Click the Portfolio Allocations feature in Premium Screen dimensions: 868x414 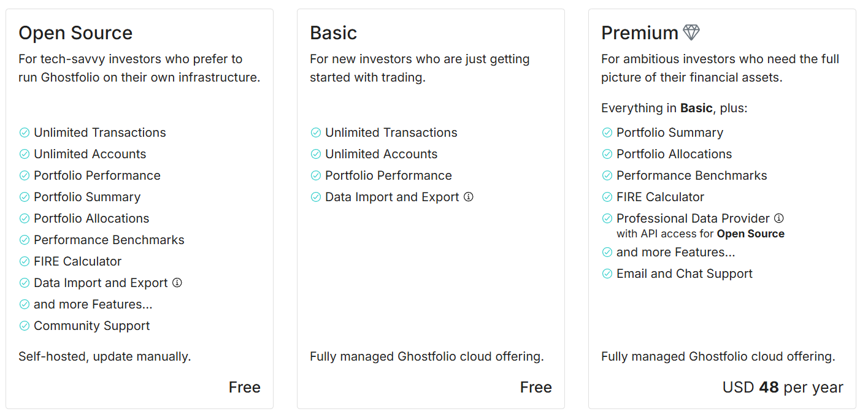(x=674, y=154)
